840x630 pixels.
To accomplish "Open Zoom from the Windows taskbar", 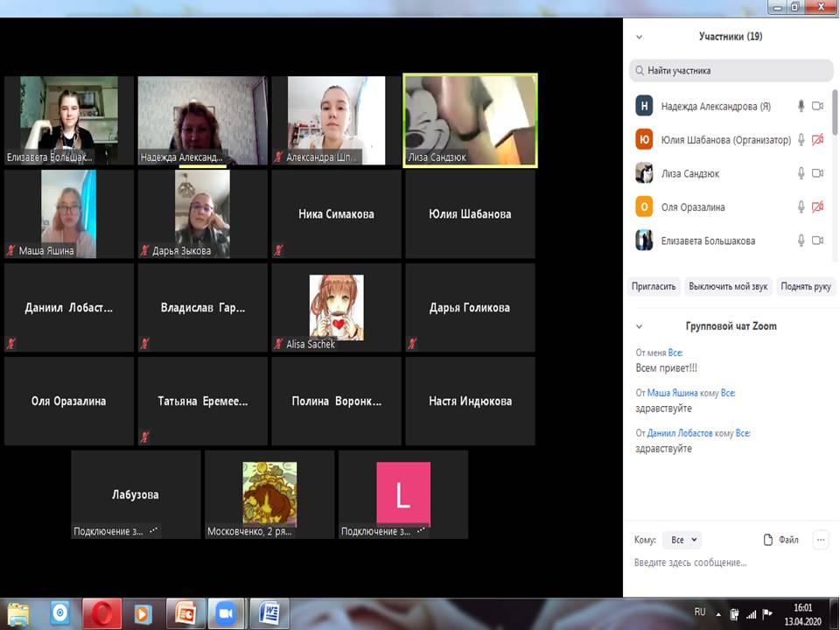I will click(227, 612).
